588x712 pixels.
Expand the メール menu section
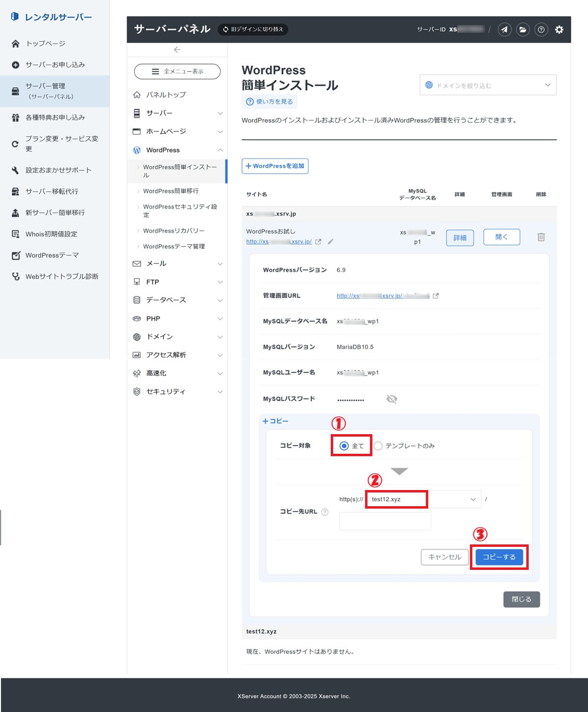(177, 264)
